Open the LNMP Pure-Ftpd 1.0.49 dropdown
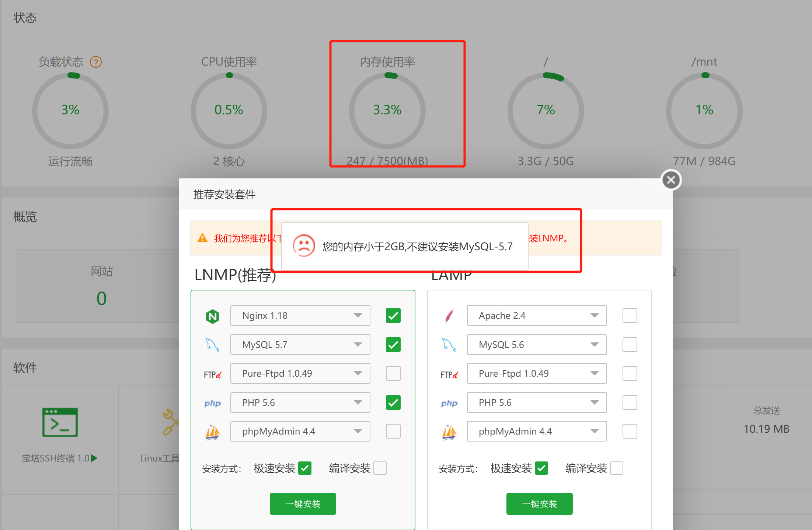The height and width of the screenshot is (530, 812). (300, 373)
